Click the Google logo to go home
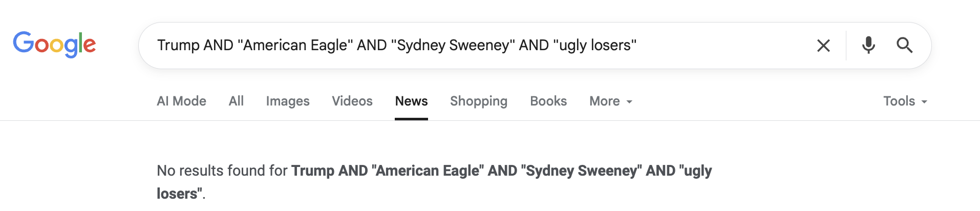The width and height of the screenshot is (980, 211). pos(54,45)
